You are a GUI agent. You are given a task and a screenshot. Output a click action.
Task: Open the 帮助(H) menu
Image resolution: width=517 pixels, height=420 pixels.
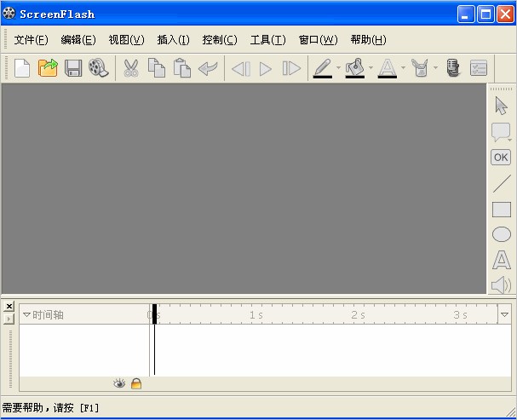368,40
